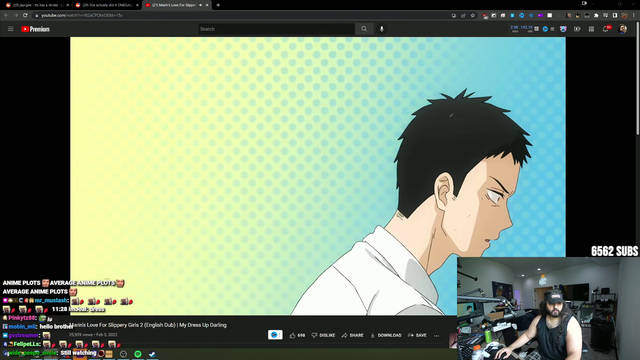Like the video with thumbs up
The width and height of the screenshot is (640, 360).
298,335
